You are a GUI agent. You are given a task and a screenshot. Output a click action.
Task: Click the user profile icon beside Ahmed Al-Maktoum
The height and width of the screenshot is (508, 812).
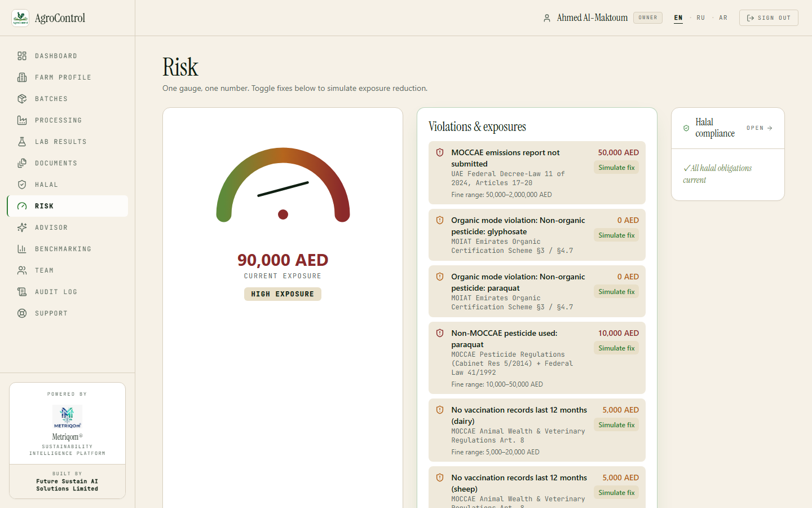(547, 18)
